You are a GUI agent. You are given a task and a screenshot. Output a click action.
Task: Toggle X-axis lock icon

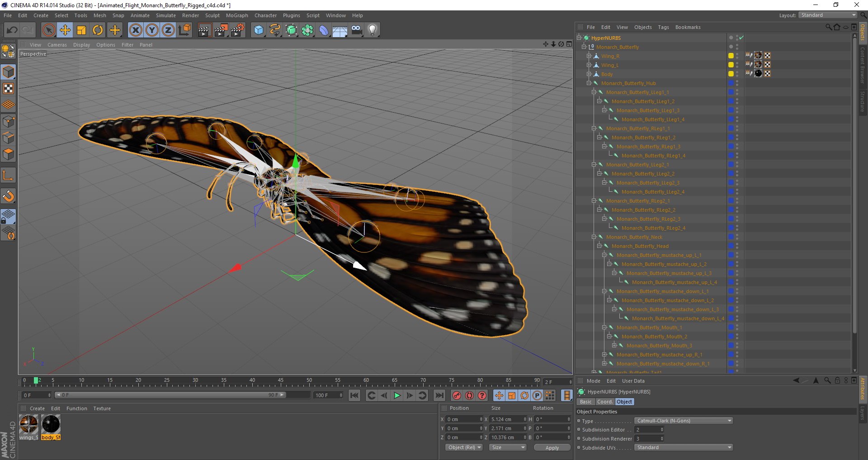click(x=136, y=30)
